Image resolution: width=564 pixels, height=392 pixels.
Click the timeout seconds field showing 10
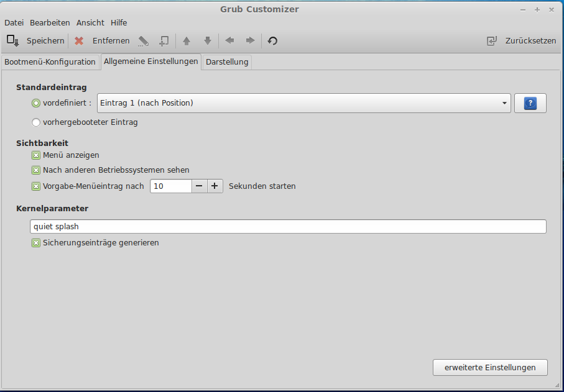pos(171,186)
